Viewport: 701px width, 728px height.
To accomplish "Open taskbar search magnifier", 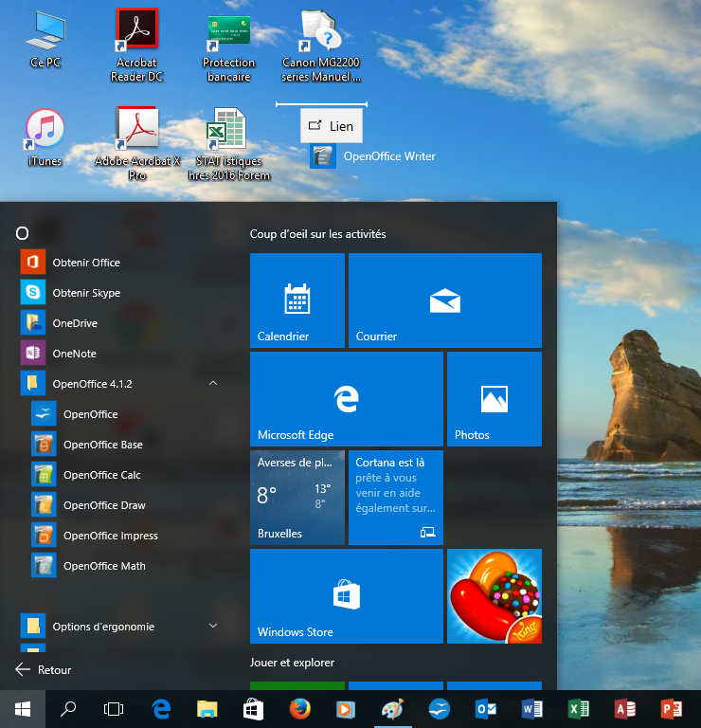I will tap(68, 709).
